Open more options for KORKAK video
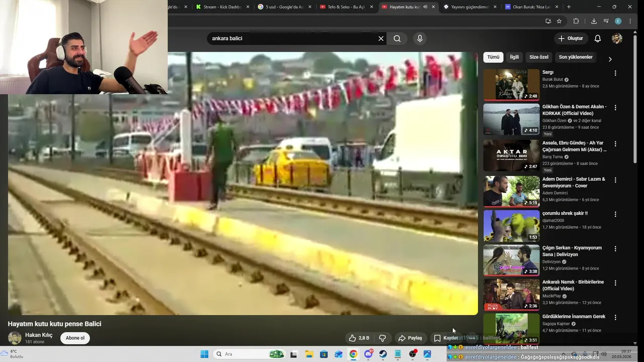The width and height of the screenshot is (644, 362). point(615,108)
